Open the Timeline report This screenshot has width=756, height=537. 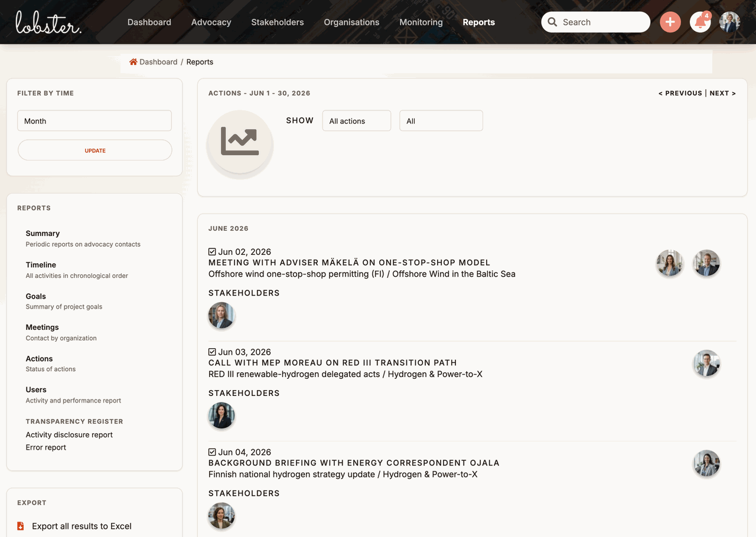click(41, 265)
